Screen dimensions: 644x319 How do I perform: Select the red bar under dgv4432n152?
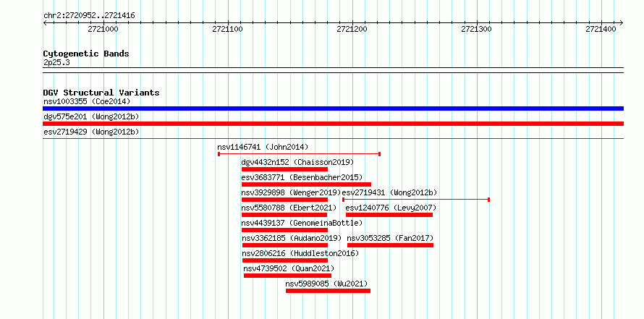point(284,169)
